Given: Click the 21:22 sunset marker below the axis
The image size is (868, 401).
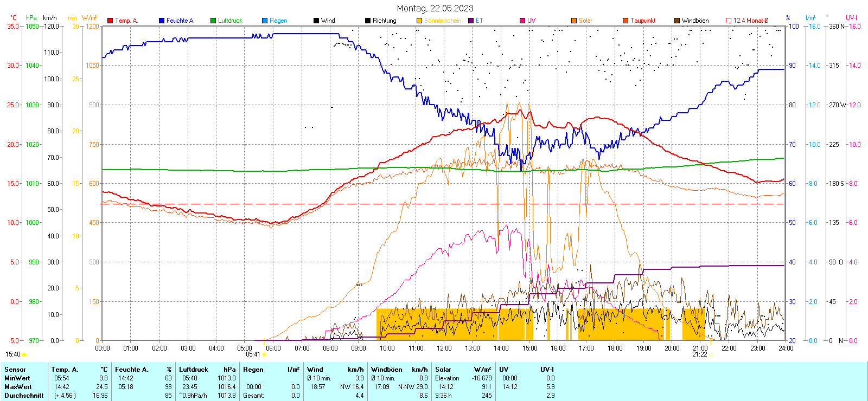Looking at the screenshot, I should 699,354.
